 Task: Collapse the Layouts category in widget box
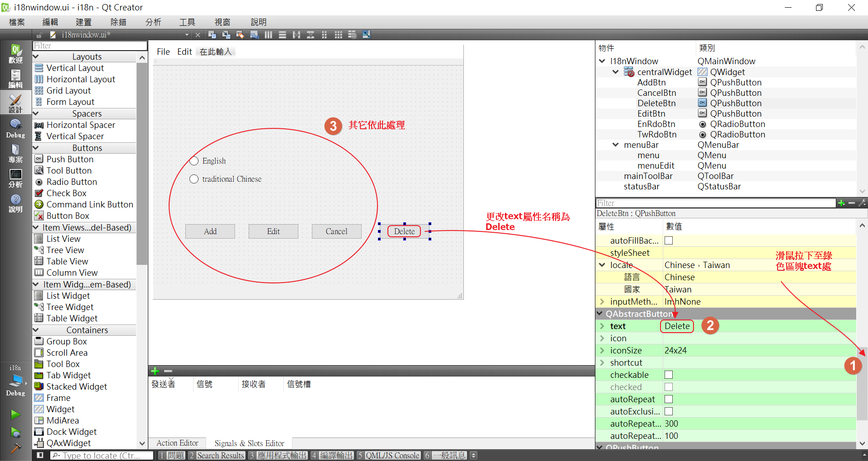point(36,56)
